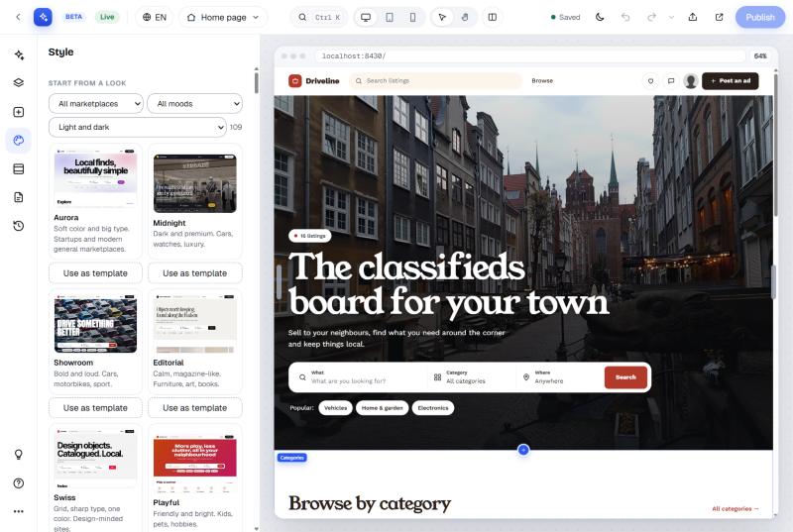
Task: Choose the Editorial look thumbnail
Action: click(194, 323)
